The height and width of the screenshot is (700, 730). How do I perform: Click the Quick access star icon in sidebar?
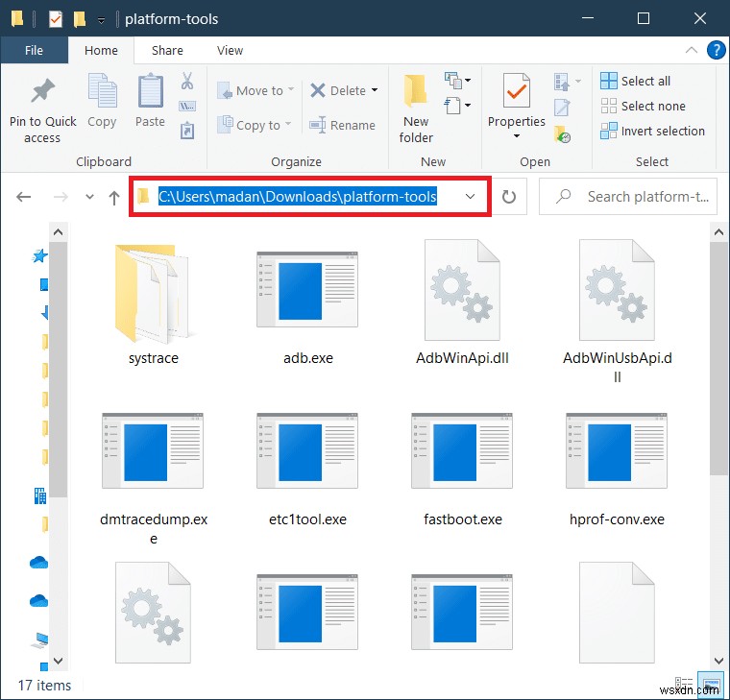[39, 255]
